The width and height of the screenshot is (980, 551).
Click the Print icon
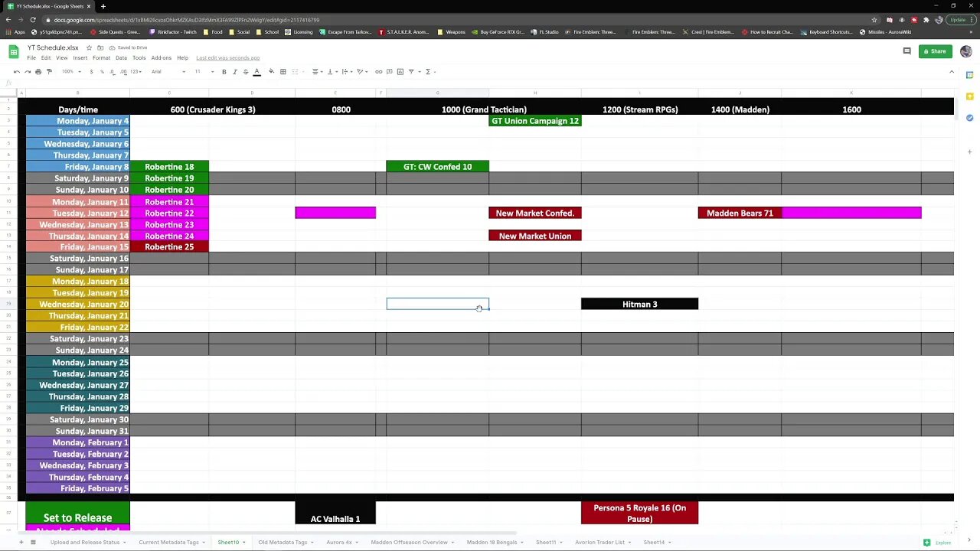tap(38, 72)
